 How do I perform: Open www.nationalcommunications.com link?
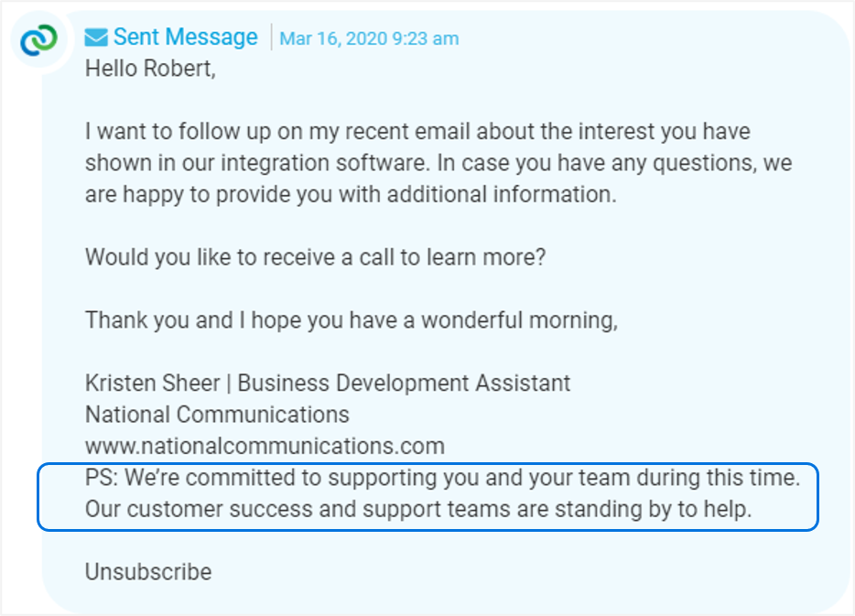coord(265,446)
